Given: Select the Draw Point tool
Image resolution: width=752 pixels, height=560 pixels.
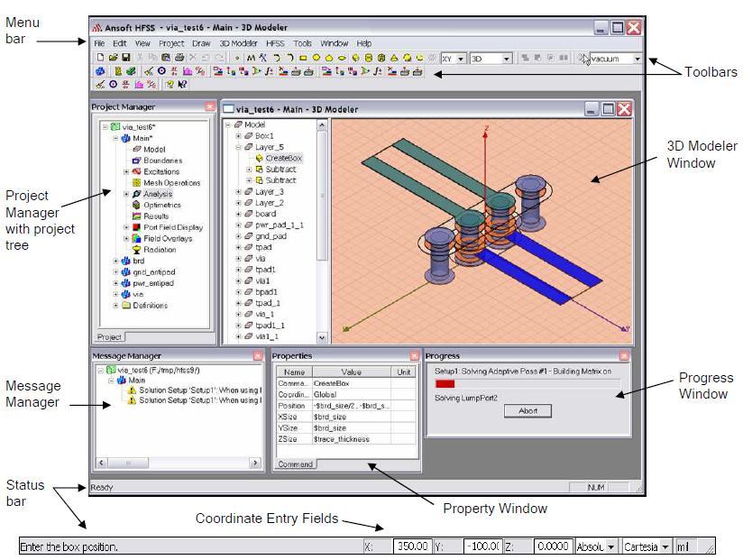Looking at the screenshot, I should click(x=237, y=58).
